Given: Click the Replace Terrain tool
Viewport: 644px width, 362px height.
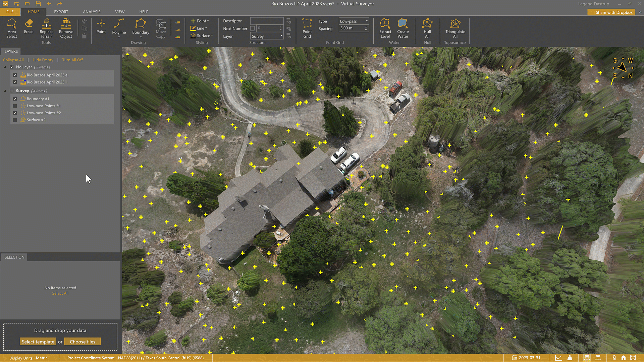Looking at the screenshot, I should pyautogui.click(x=47, y=28).
